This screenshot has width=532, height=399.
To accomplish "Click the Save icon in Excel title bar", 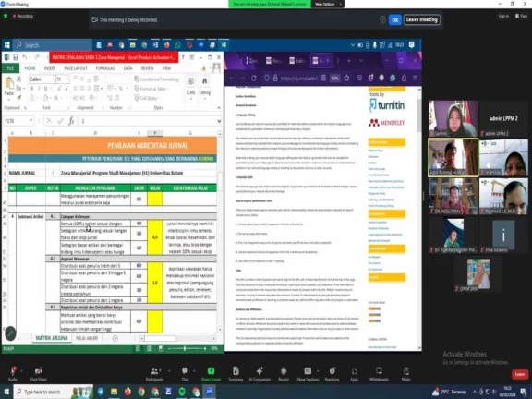I will coord(16,57).
